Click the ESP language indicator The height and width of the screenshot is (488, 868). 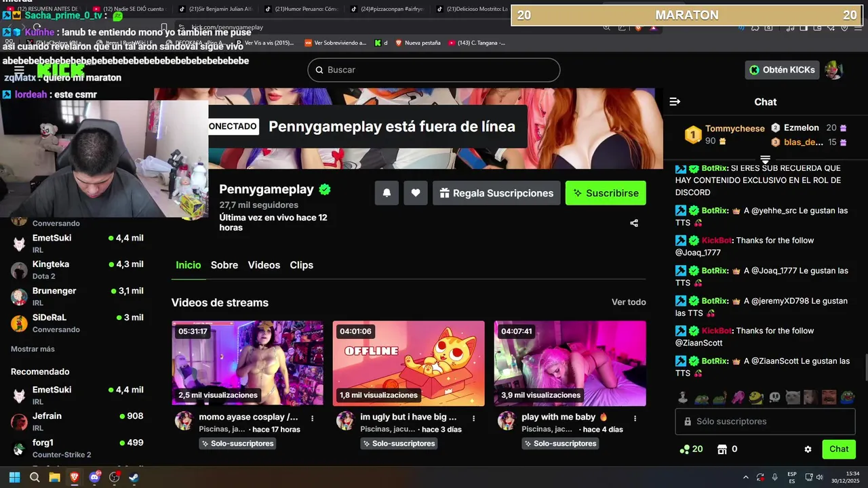point(792,477)
